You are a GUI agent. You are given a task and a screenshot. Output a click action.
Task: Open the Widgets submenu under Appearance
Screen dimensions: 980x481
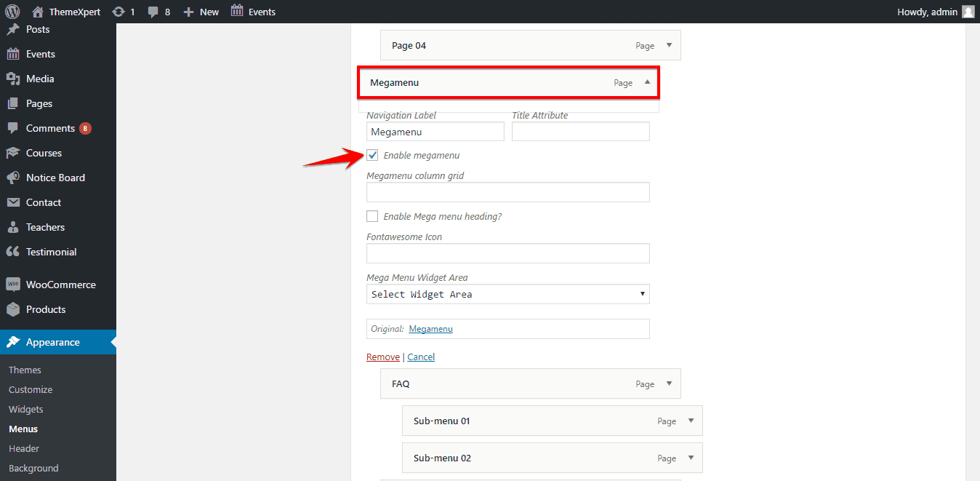[x=26, y=409]
